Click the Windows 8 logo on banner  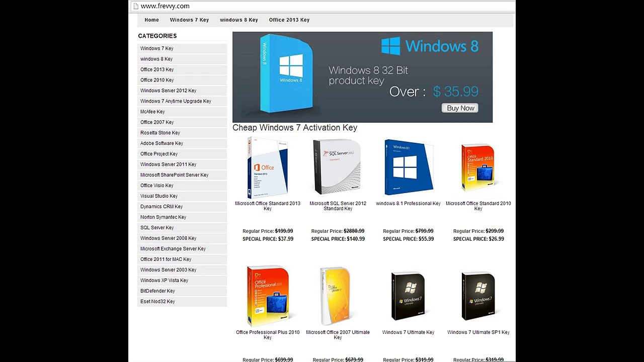[430, 46]
